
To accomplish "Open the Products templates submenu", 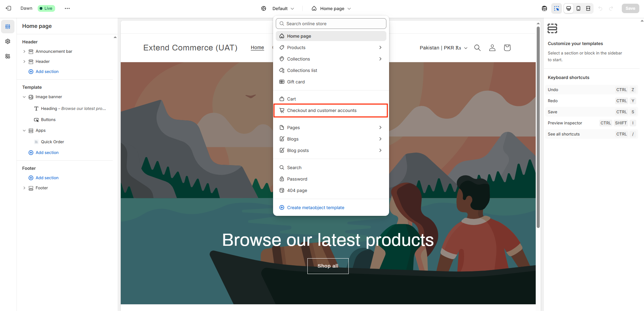I will (331, 47).
